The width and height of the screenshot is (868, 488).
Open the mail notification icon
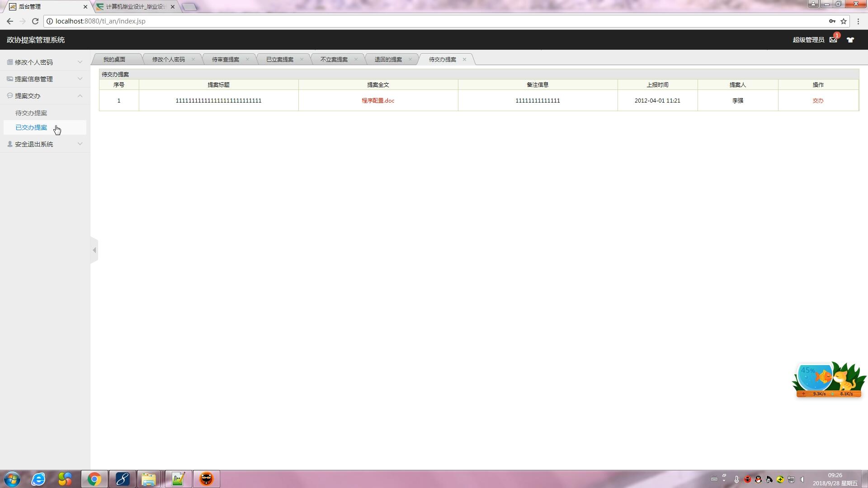(833, 40)
